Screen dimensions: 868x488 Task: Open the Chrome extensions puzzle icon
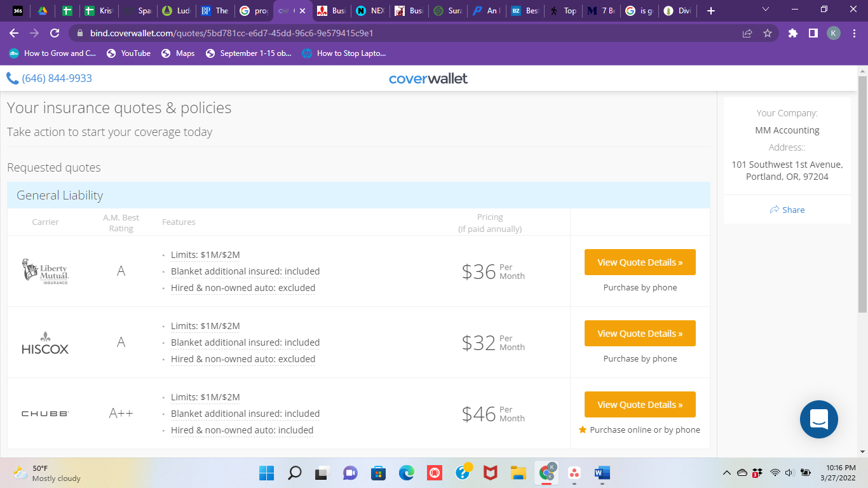(792, 33)
